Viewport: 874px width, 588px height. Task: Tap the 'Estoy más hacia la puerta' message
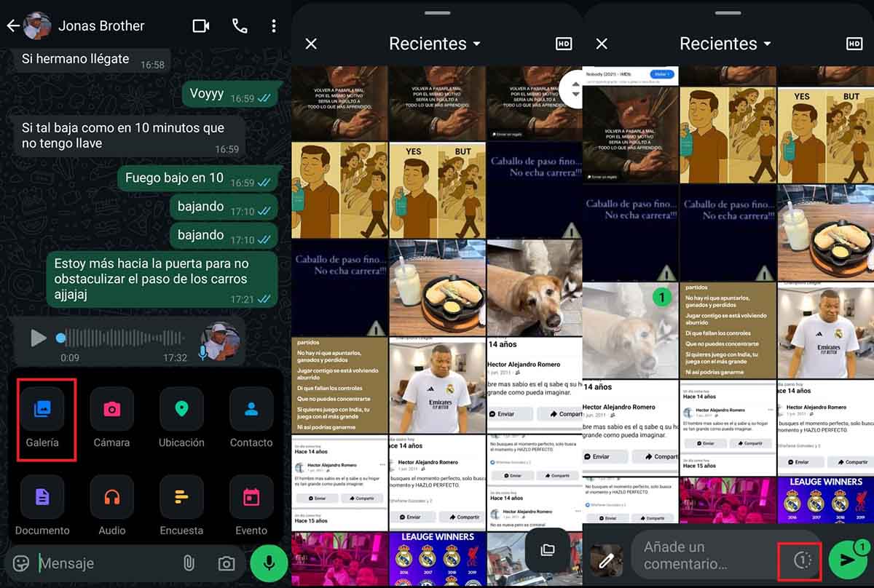162,279
